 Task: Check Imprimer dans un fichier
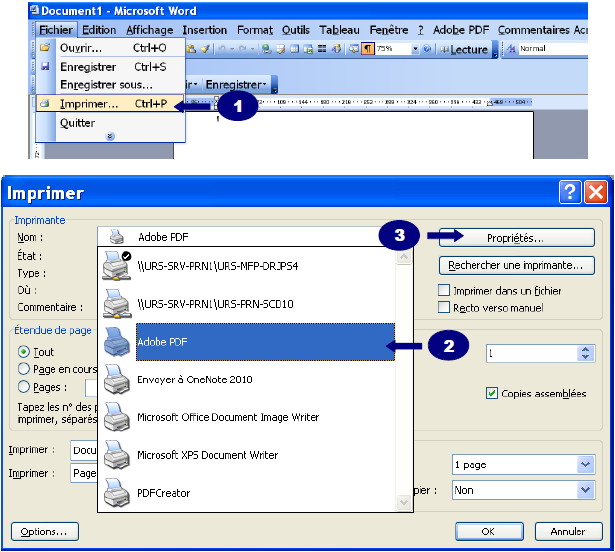tap(444, 290)
